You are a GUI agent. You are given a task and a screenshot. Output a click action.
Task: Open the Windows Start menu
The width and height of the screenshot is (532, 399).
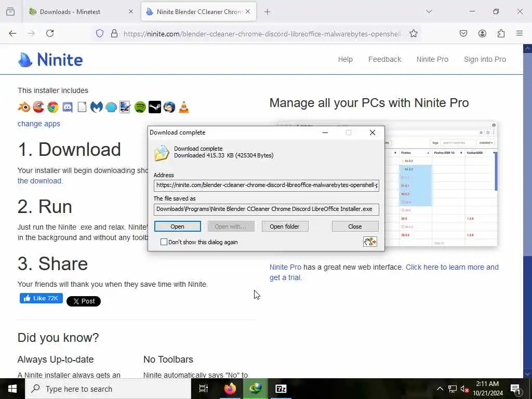point(12,389)
